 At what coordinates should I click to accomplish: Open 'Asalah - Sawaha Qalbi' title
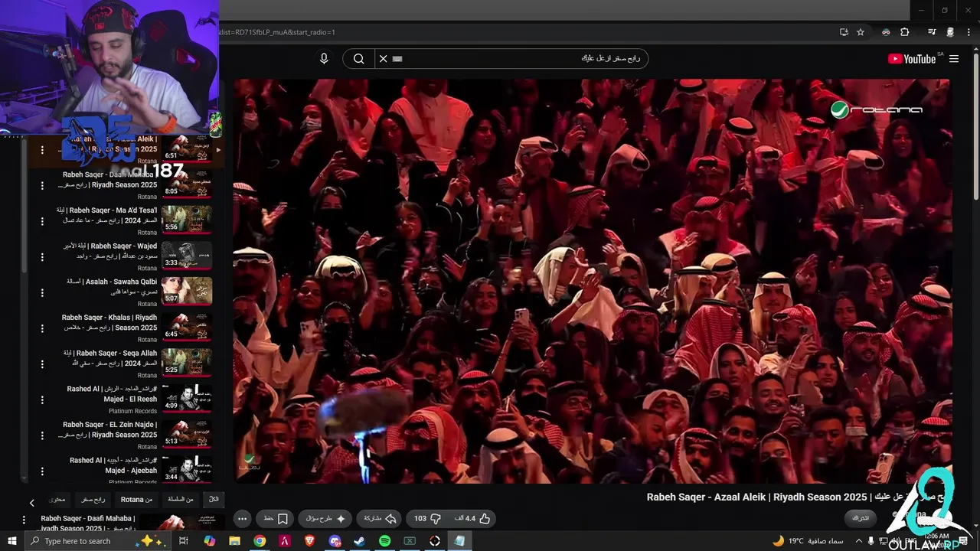(x=111, y=287)
